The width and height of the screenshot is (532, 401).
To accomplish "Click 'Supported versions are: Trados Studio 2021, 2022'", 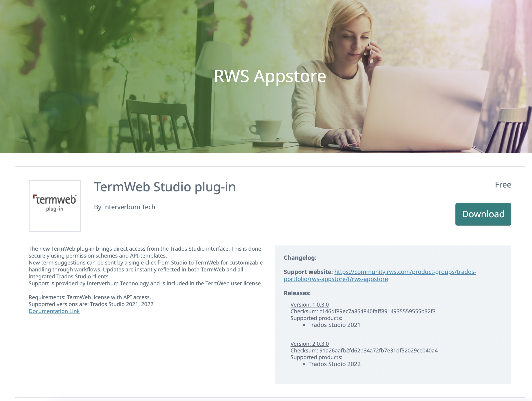I will click(x=91, y=304).
